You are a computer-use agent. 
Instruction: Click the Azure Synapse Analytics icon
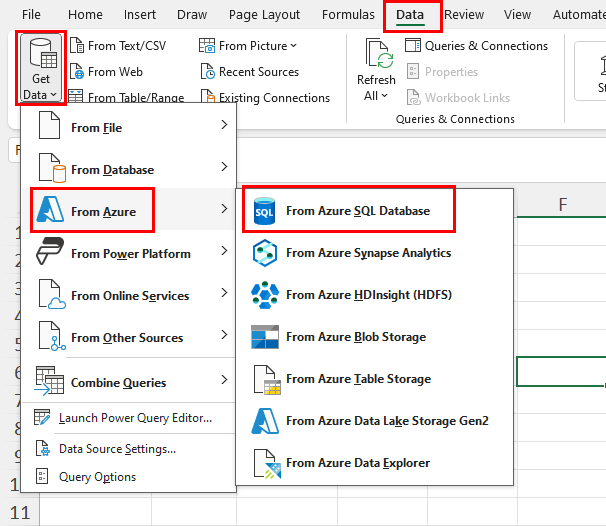265,253
